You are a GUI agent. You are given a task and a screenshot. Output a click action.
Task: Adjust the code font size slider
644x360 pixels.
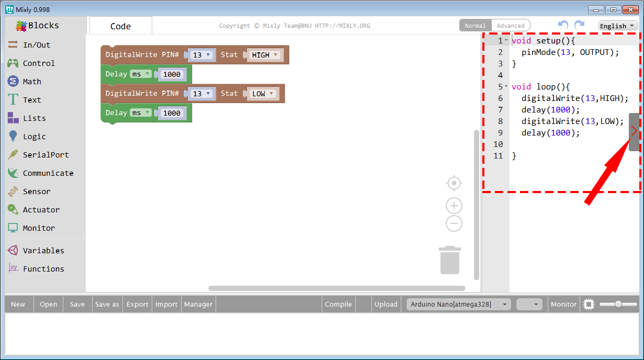pyautogui.click(x=618, y=303)
